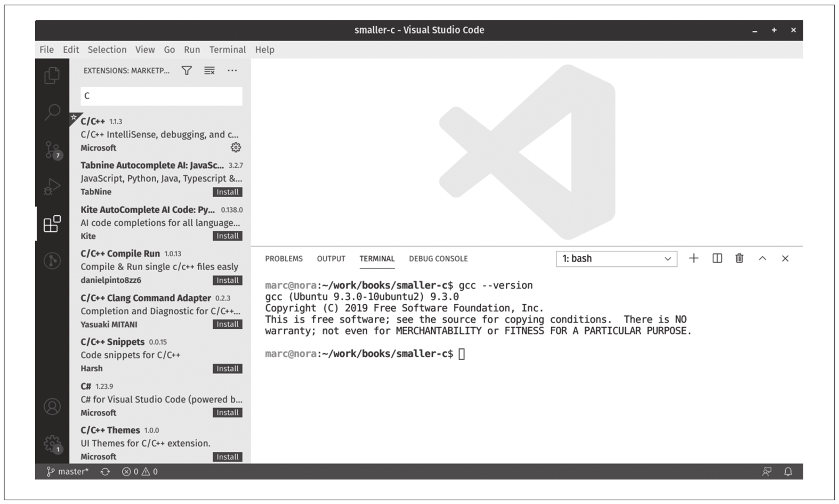Install C/C++ Themes extension
This screenshot has width=839, height=504.
228,457
